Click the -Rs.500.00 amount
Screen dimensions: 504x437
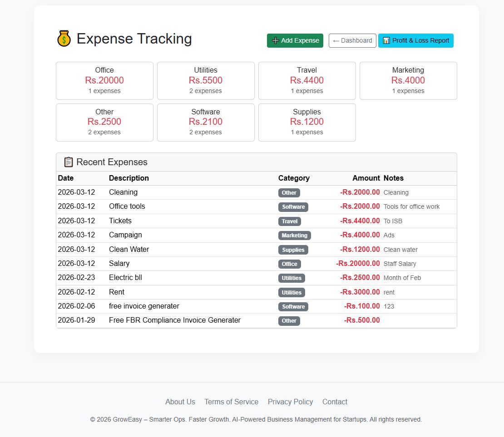point(362,320)
